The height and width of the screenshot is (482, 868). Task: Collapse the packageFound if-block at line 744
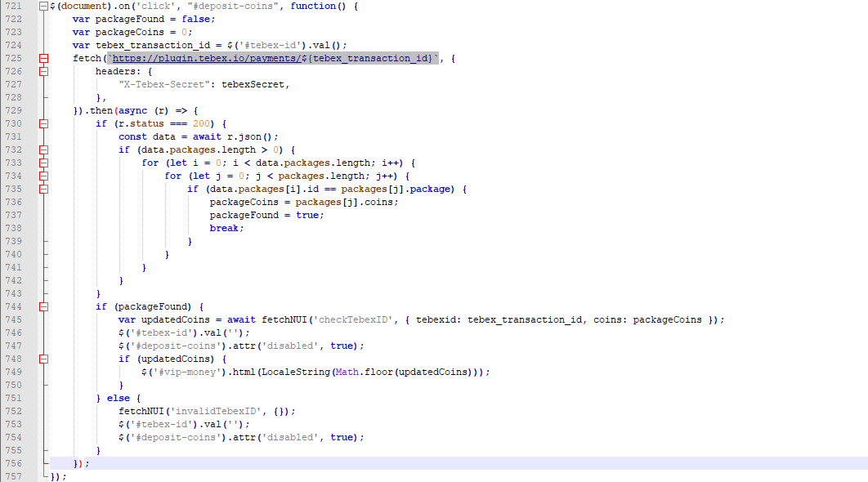(43, 306)
